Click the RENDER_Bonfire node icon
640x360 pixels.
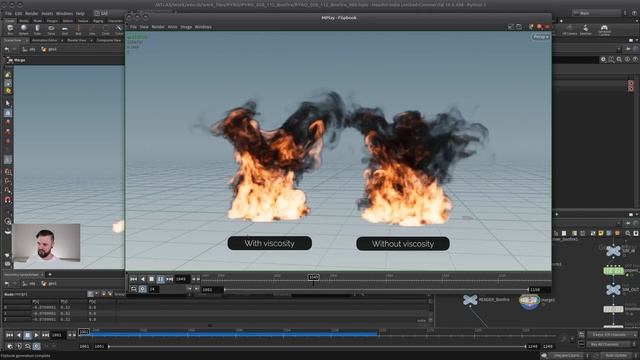click(470, 300)
